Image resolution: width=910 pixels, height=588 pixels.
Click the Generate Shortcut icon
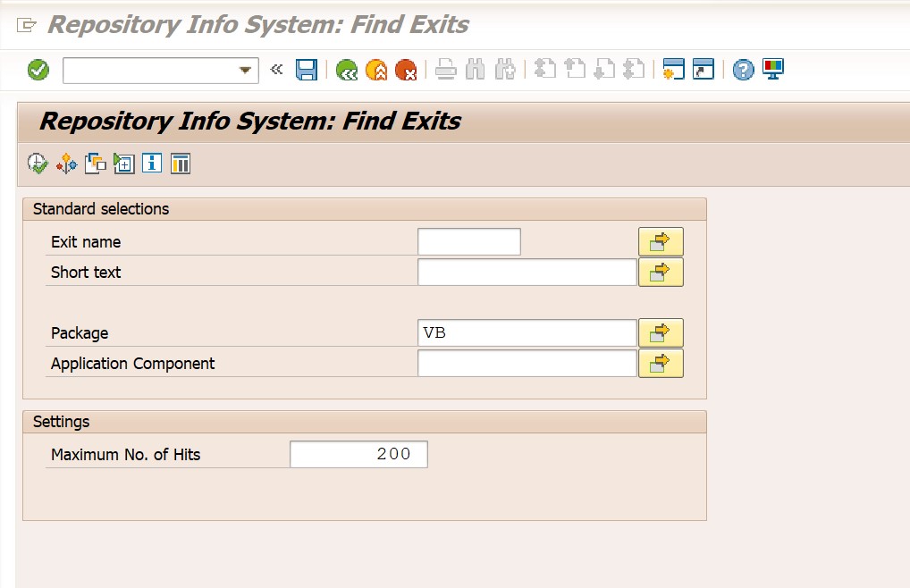[704, 69]
